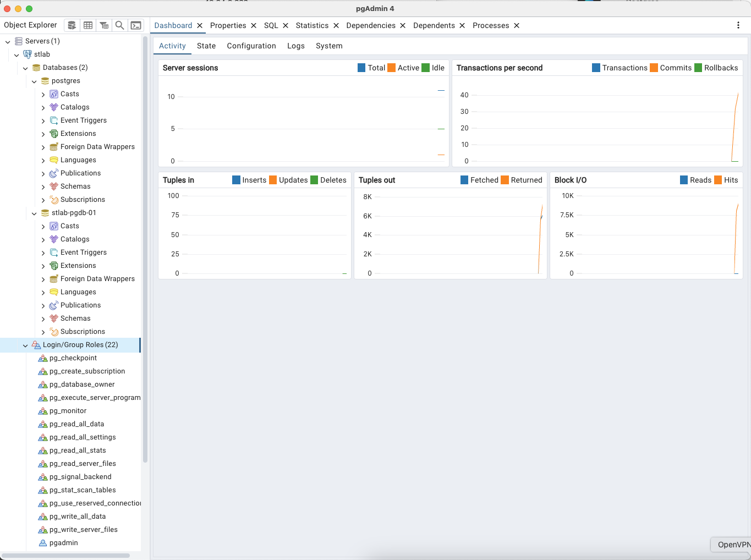This screenshot has width=751, height=560.
Task: Click the Active orange legend swatch
Action: coord(392,68)
